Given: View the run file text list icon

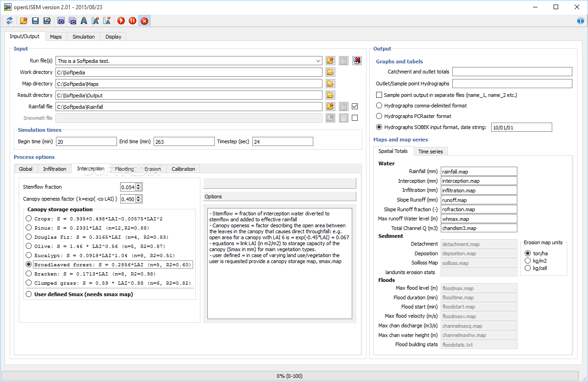Looking at the screenshot, I should point(344,61).
